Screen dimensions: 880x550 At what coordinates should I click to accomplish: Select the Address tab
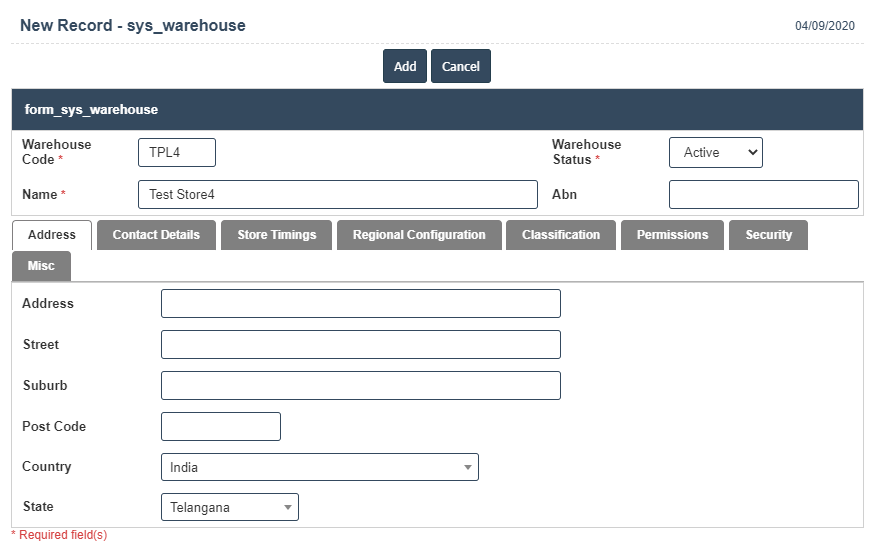coord(52,235)
